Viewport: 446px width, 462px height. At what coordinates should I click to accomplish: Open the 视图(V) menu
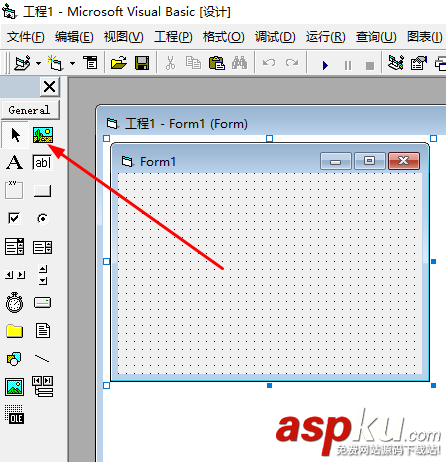pos(124,37)
